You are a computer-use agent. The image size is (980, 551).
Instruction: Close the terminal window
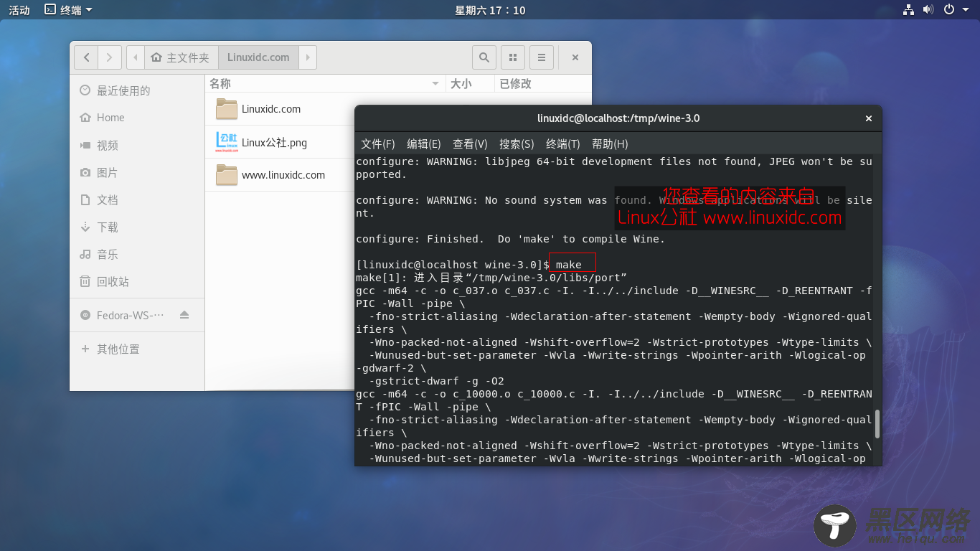click(869, 118)
